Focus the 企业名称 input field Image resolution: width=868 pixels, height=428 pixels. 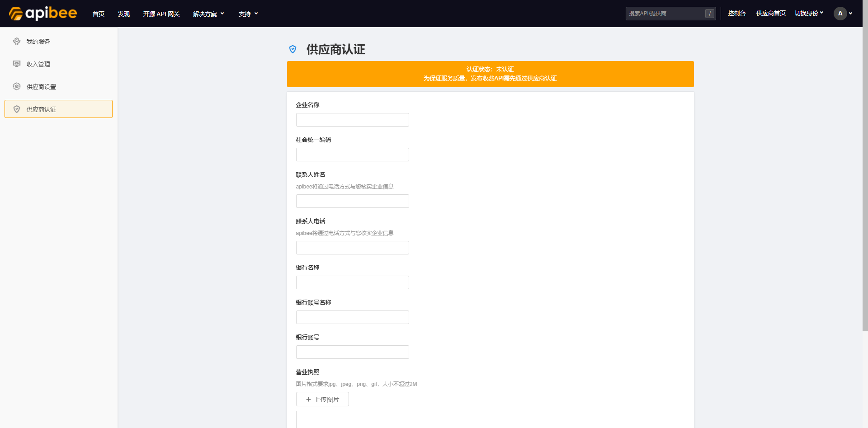click(x=353, y=120)
